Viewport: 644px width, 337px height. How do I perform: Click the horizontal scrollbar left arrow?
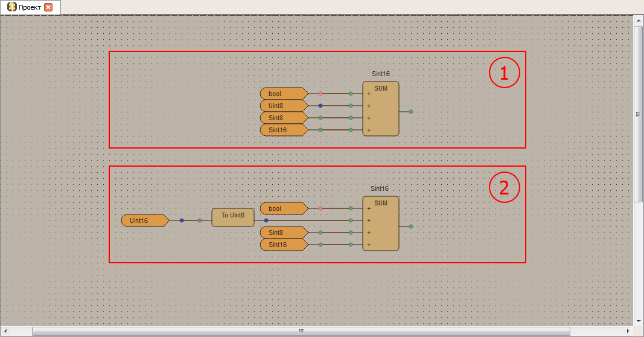[5, 332]
